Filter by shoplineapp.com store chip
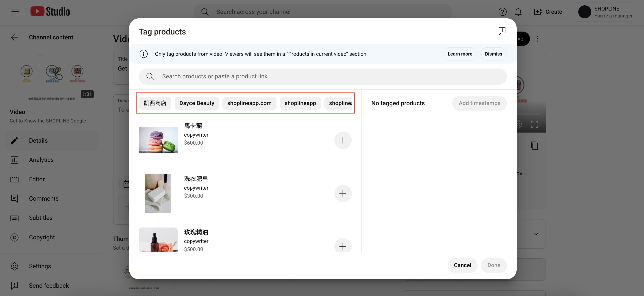 tap(249, 103)
